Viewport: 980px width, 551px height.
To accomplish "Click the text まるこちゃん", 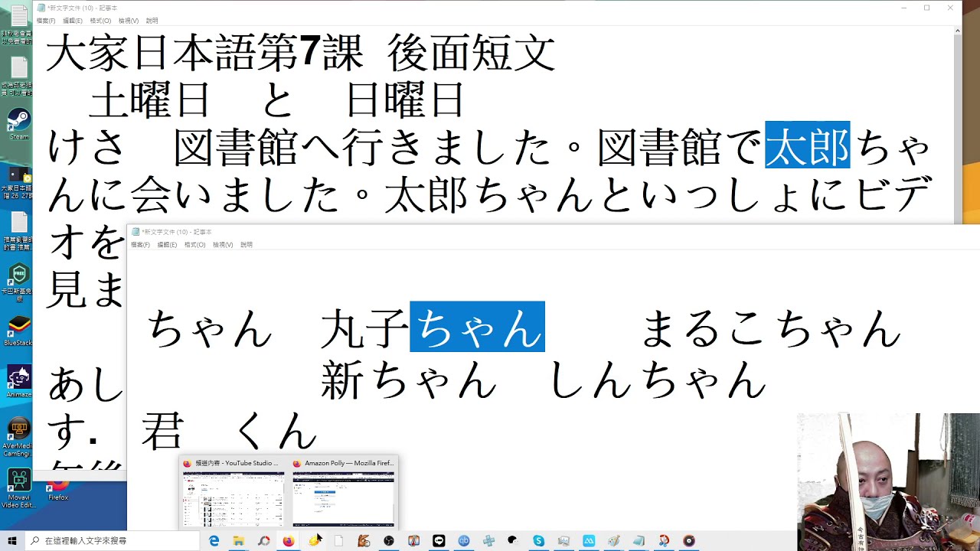I will 771,328.
